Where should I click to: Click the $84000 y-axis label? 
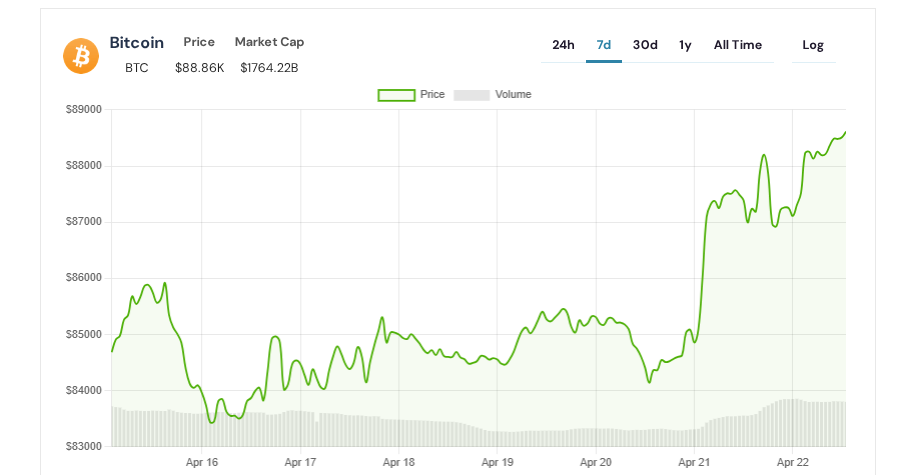[84, 390]
